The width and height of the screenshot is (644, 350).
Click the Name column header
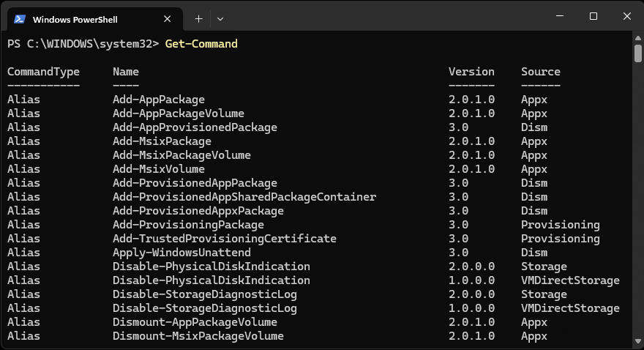(126, 72)
